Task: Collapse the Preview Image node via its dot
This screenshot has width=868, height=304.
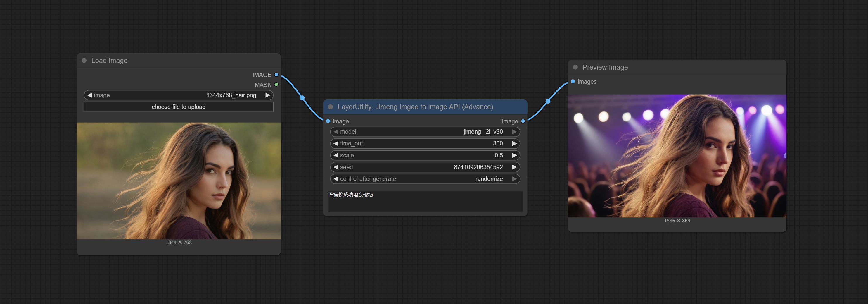Action: (575, 67)
